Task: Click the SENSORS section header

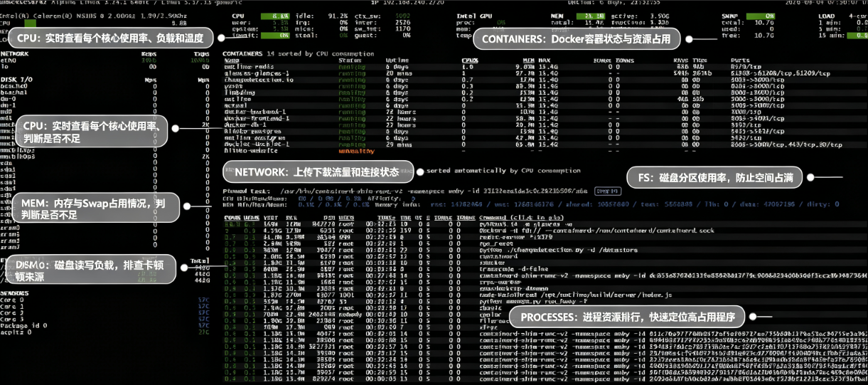Action: tap(14, 292)
